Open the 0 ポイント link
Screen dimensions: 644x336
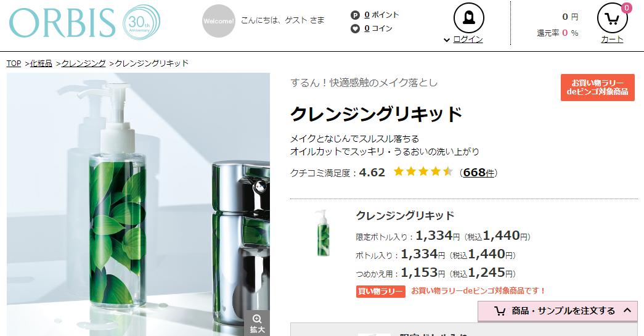click(381, 15)
